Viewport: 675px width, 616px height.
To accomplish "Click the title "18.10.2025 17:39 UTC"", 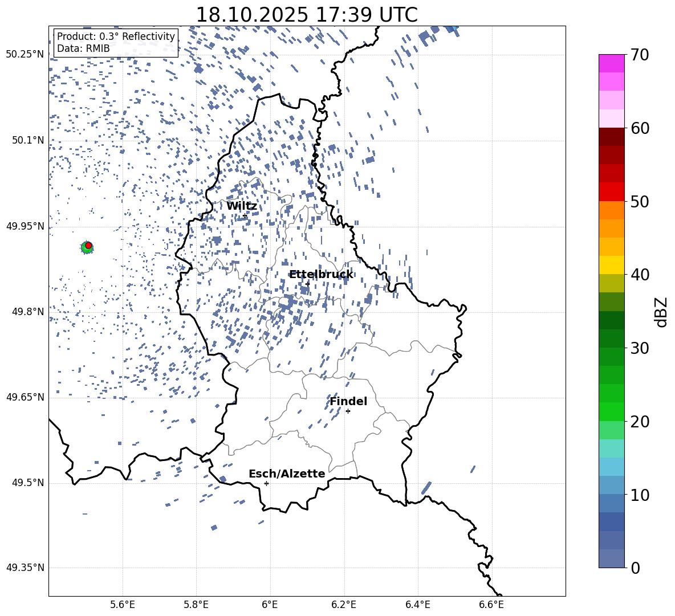I will (307, 15).
